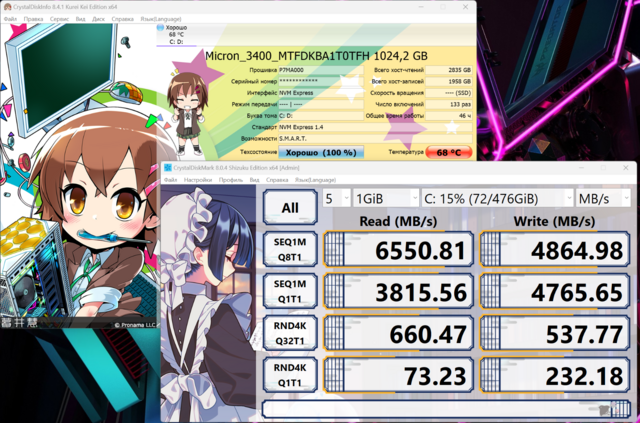Click RND4K Q32T1 read result 660.47
The image size is (640, 423).
point(398,333)
